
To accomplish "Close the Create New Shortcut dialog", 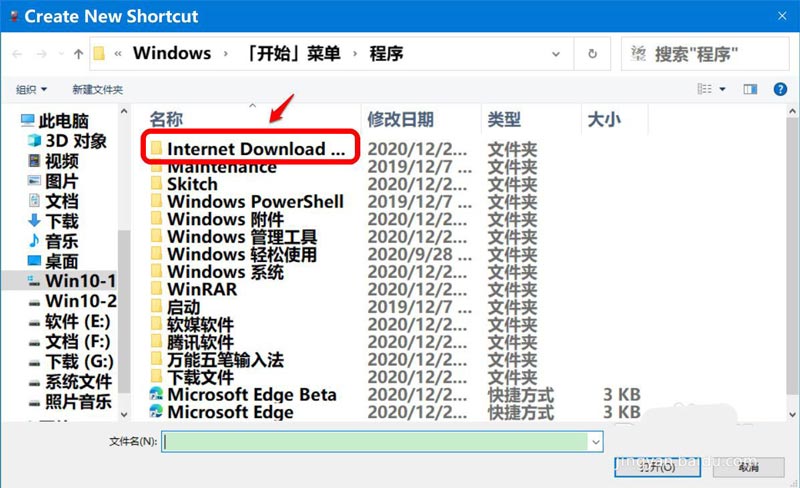I will (x=782, y=16).
